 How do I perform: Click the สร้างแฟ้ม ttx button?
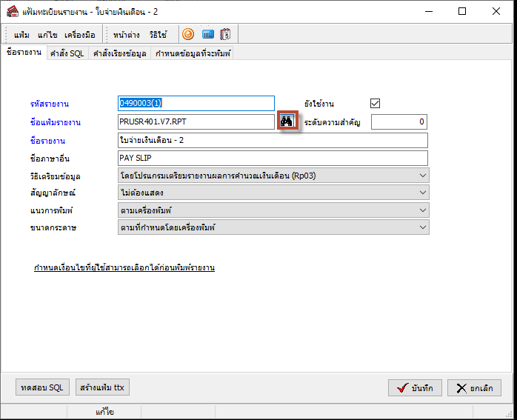click(102, 387)
